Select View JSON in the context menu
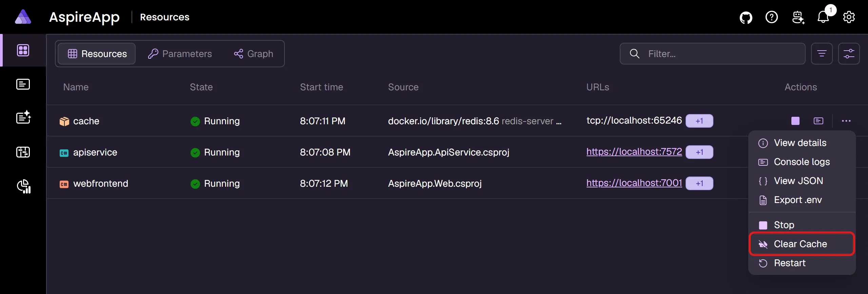Image resolution: width=868 pixels, height=294 pixels. (x=802, y=181)
